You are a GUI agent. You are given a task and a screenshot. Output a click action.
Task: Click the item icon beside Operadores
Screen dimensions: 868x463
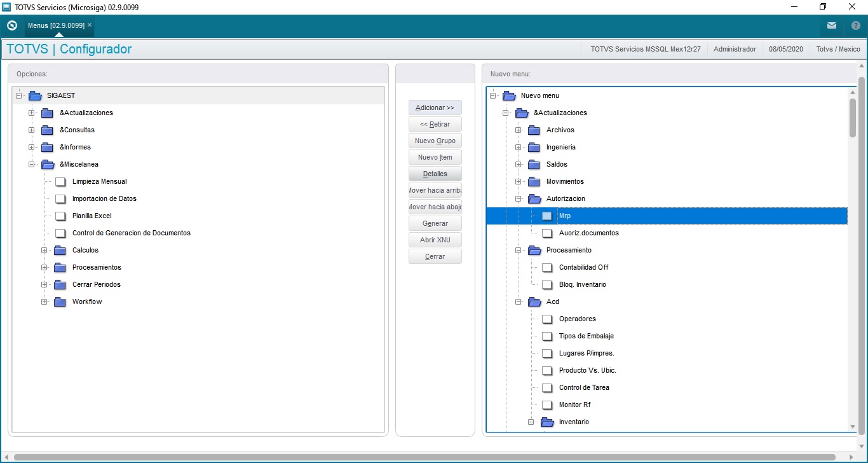[x=547, y=319]
